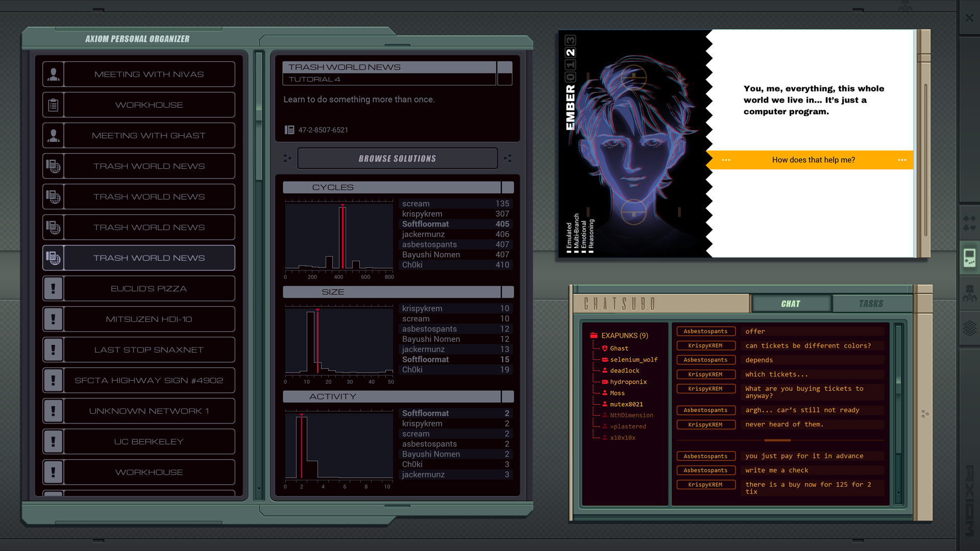Screen dimensions: 980x551
Task: Click the clipboard icon beside first Workhouse
Action: pyautogui.click(x=53, y=105)
